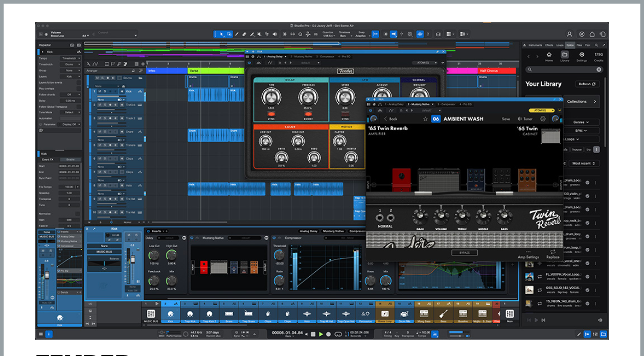
Task: Click the Library folder icon in Splice
Action: point(565,55)
